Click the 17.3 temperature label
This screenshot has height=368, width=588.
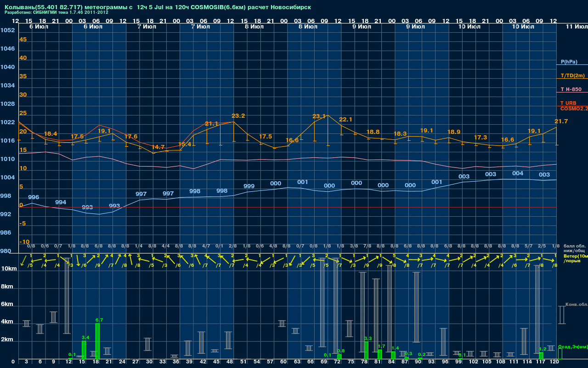pos(481,138)
